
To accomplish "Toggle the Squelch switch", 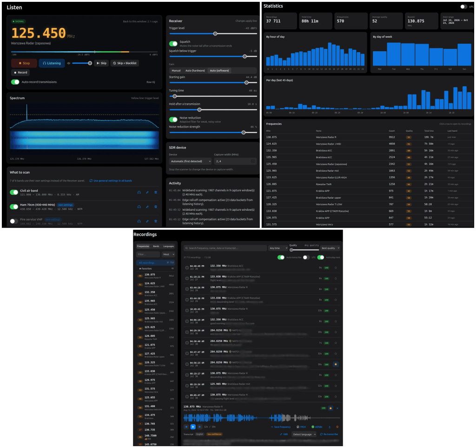I will click(173, 44).
